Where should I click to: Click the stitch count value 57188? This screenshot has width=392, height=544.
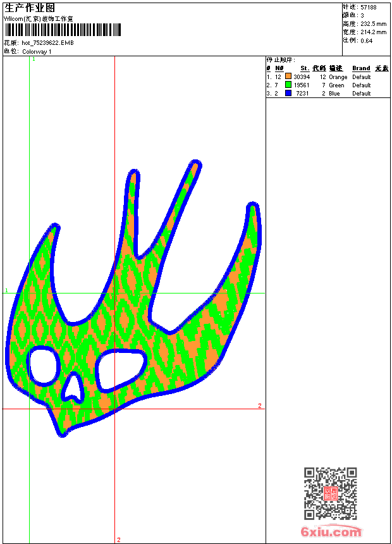[x=368, y=7]
